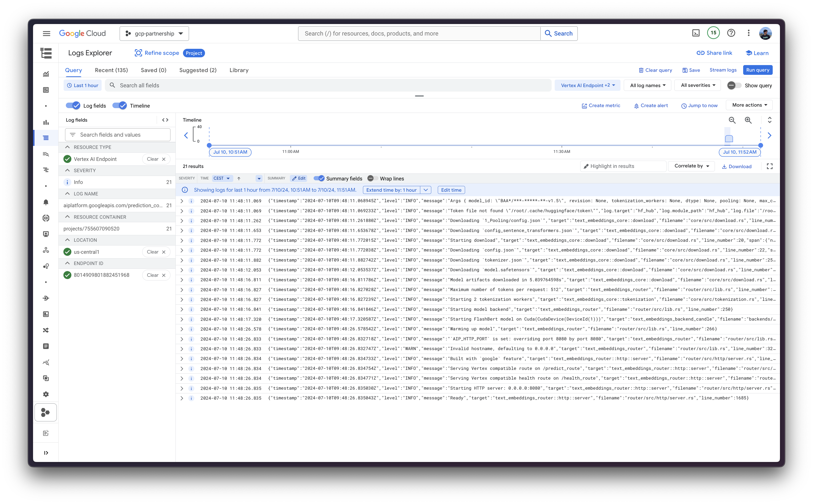Open the Cloud Shell terminal icon
813x504 pixels.
click(x=696, y=33)
